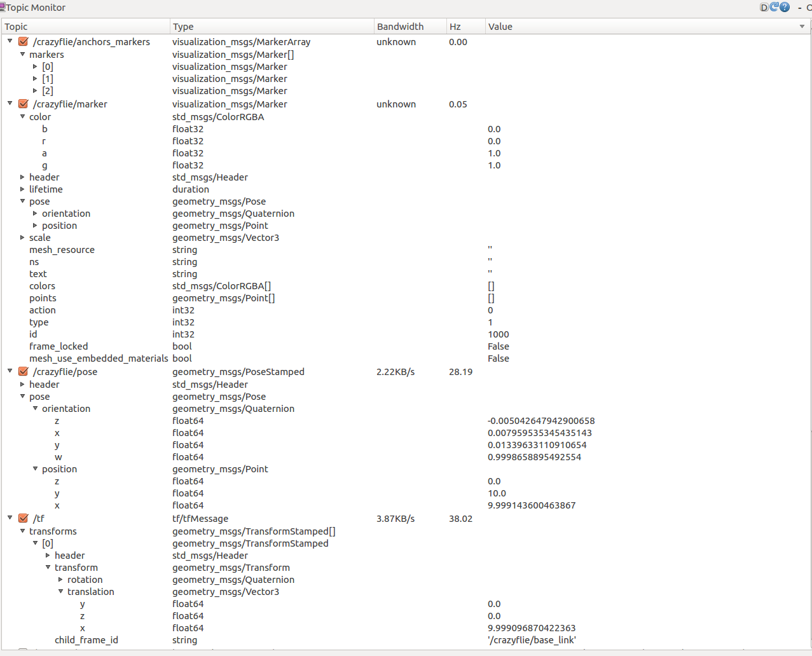Image resolution: width=812 pixels, height=656 pixels.
Task: Collapse the color ColorRGBA node
Action: pos(22,116)
